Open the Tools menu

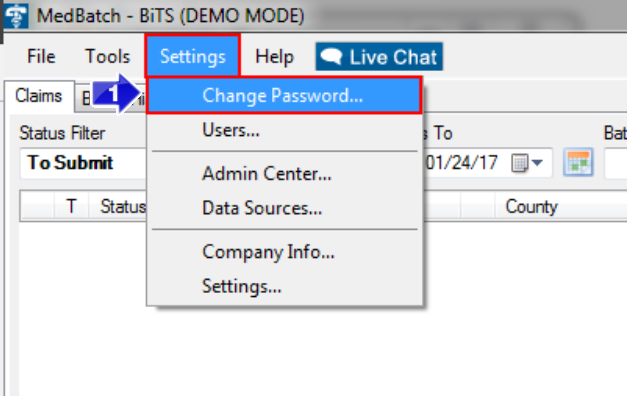point(107,56)
